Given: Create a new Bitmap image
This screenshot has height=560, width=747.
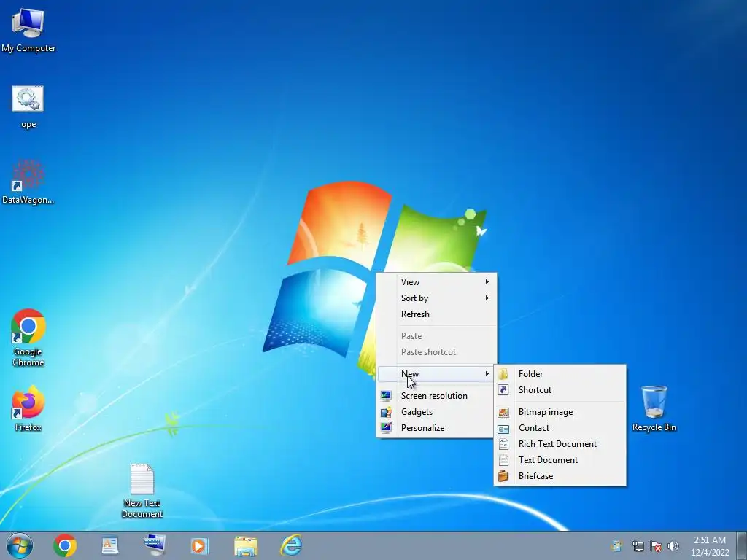Looking at the screenshot, I should click(560, 412).
